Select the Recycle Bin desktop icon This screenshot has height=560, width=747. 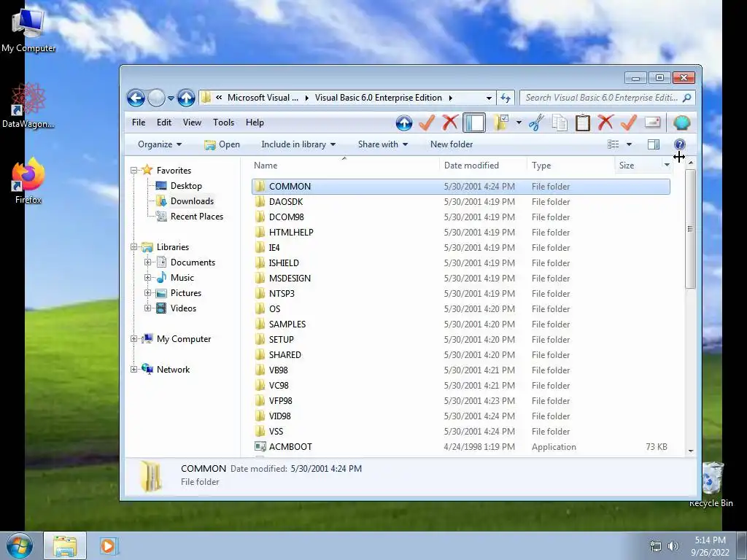point(711,484)
